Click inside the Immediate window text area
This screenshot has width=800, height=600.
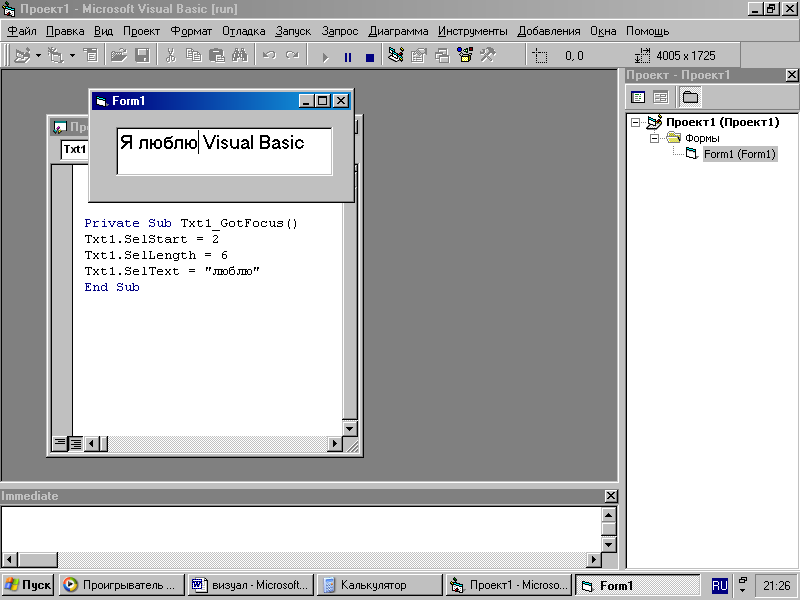tap(301, 530)
